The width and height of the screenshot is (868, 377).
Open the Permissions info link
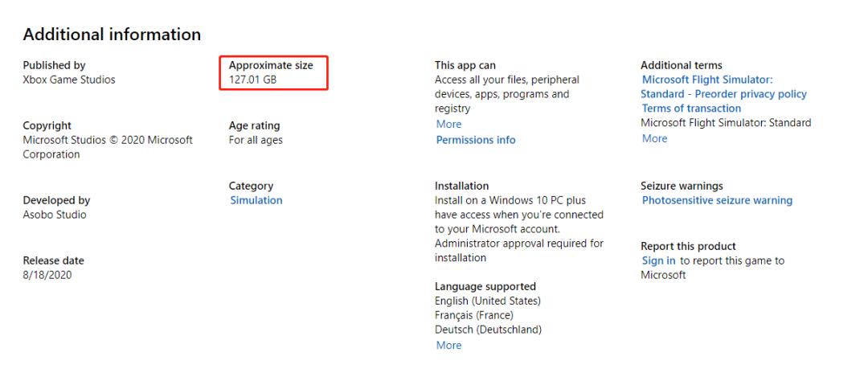tap(476, 140)
